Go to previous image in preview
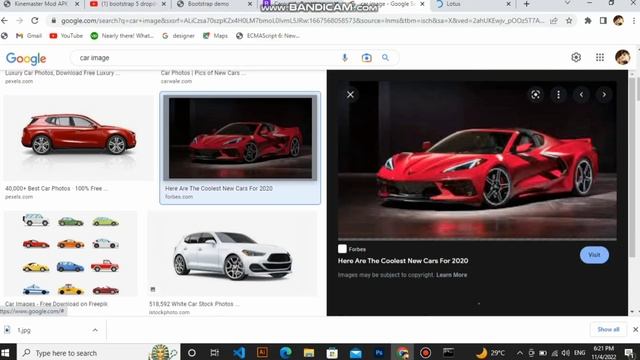 point(581,95)
